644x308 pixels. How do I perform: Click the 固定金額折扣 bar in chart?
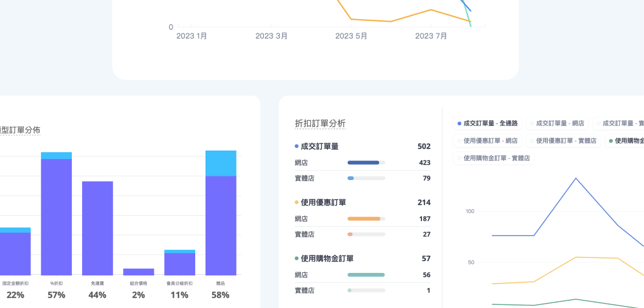click(15, 251)
